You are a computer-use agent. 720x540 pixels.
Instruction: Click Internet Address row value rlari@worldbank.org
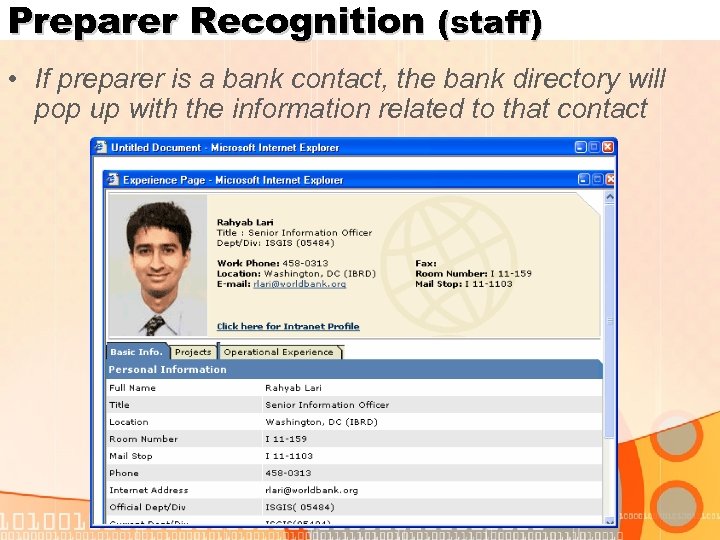point(311,490)
